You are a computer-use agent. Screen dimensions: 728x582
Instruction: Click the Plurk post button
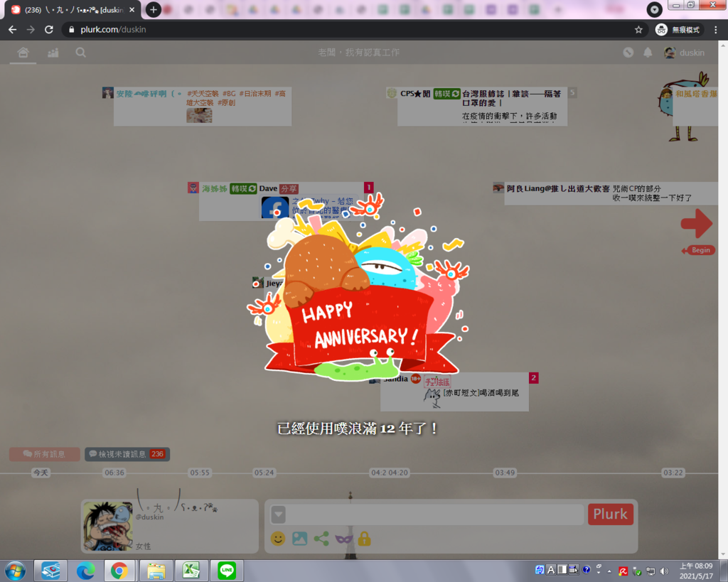click(x=610, y=514)
